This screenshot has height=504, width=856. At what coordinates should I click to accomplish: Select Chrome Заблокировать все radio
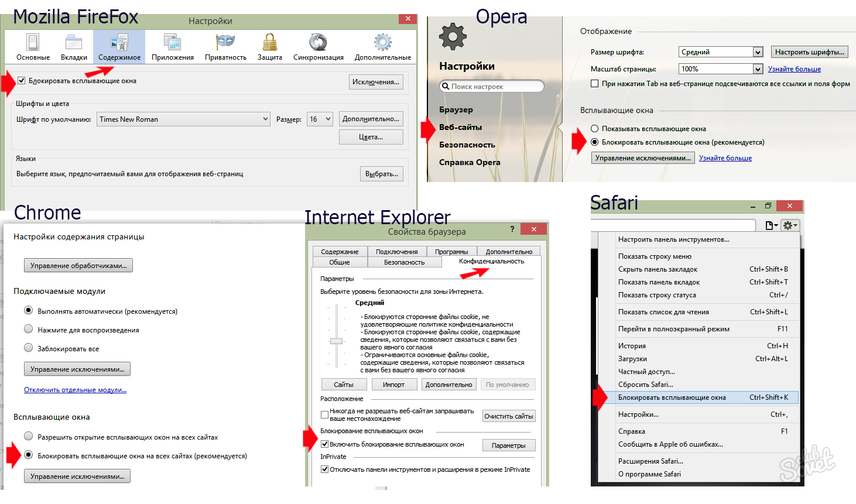(x=28, y=348)
